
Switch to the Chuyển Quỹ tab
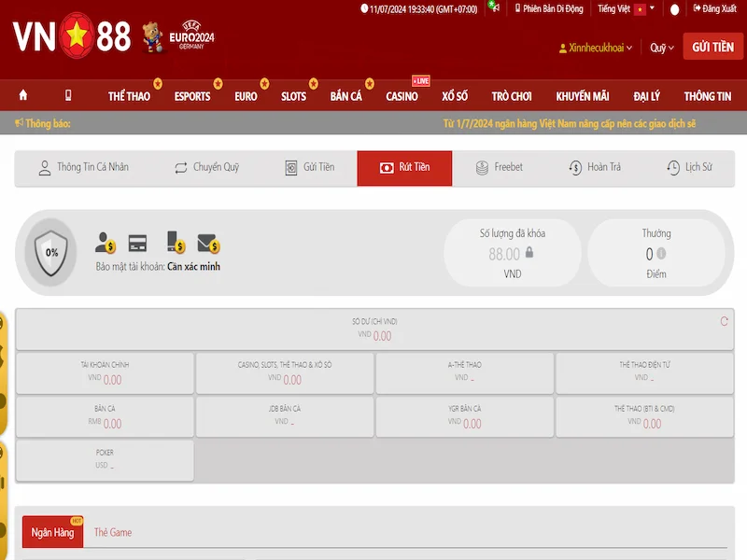click(206, 168)
